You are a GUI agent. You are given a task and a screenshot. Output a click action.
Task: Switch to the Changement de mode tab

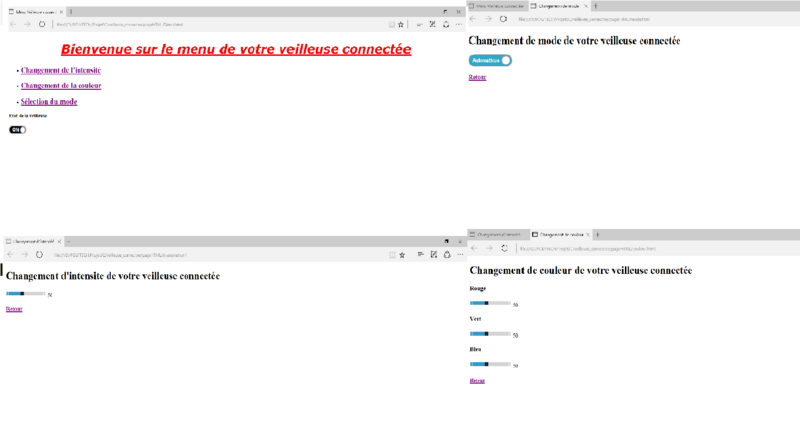pyautogui.click(x=560, y=6)
